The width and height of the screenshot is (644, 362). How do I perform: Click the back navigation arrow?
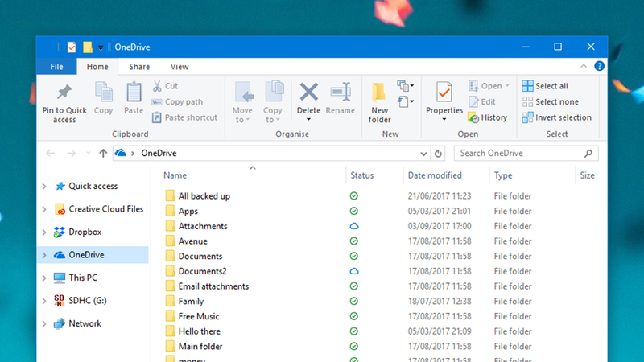click(50, 154)
